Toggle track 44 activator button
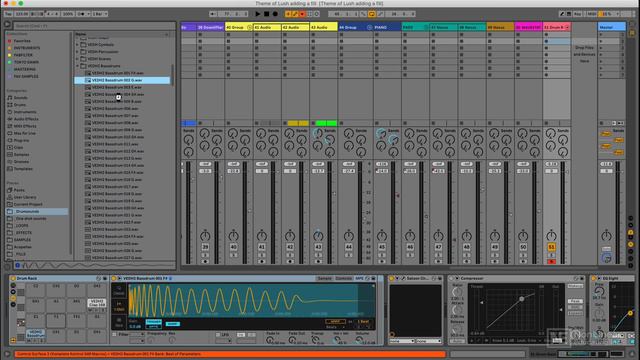The width and height of the screenshot is (640, 360). (348, 247)
